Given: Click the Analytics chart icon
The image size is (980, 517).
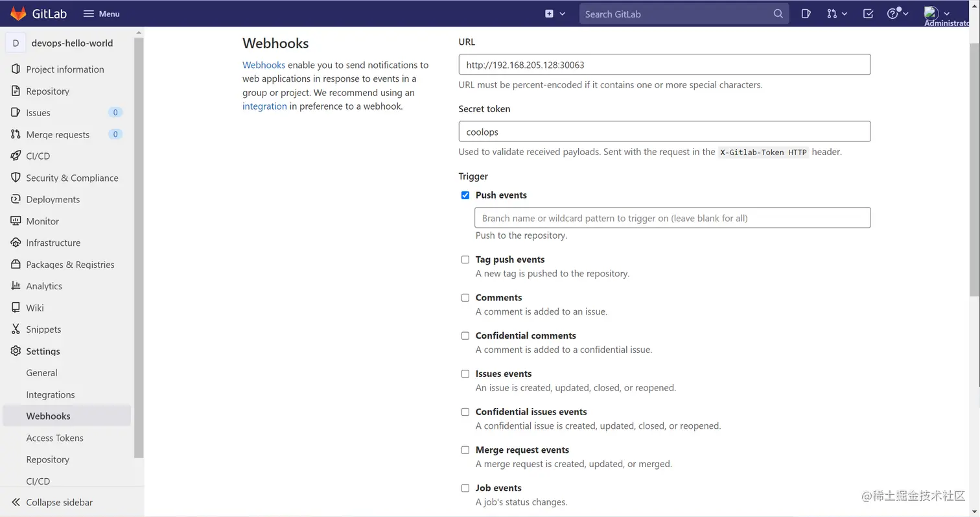Looking at the screenshot, I should [x=16, y=285].
